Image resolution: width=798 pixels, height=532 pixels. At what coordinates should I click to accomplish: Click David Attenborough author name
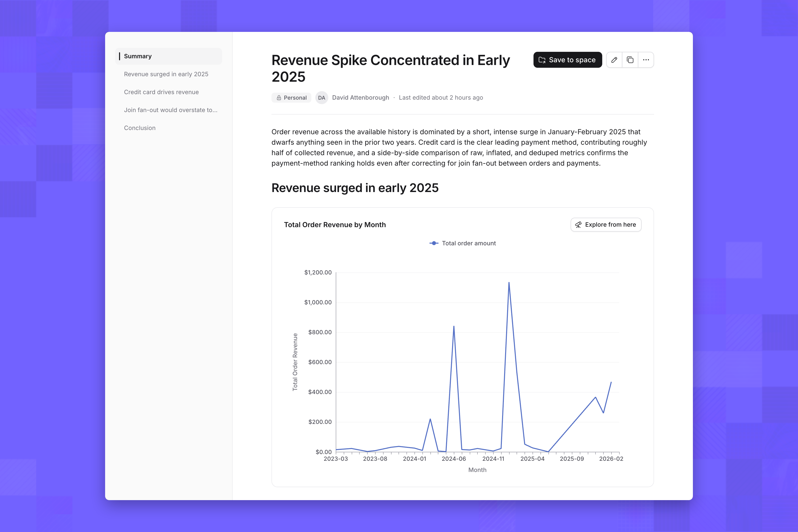361,98
